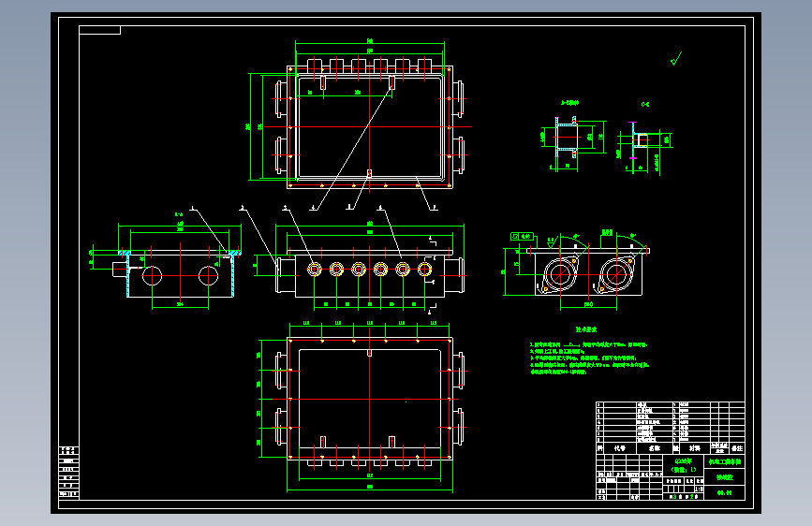Click the 材料 header cell in parts list
The width and height of the screenshot is (812, 526).
[x=694, y=448]
